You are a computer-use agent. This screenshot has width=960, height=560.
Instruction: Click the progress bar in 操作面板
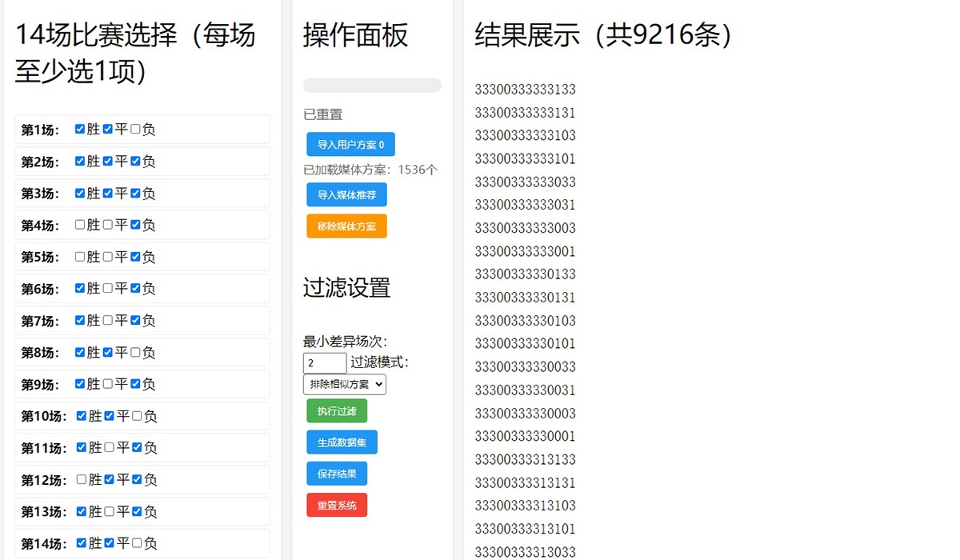point(372,86)
